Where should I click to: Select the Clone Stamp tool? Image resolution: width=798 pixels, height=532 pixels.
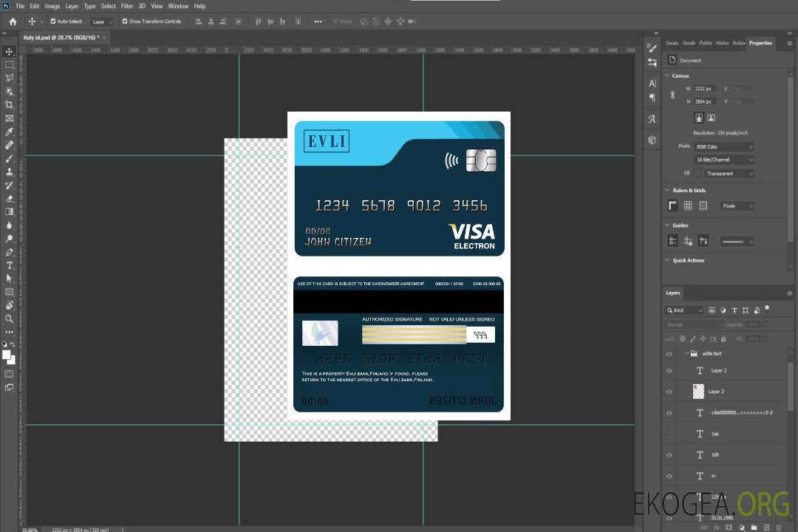[x=9, y=172]
